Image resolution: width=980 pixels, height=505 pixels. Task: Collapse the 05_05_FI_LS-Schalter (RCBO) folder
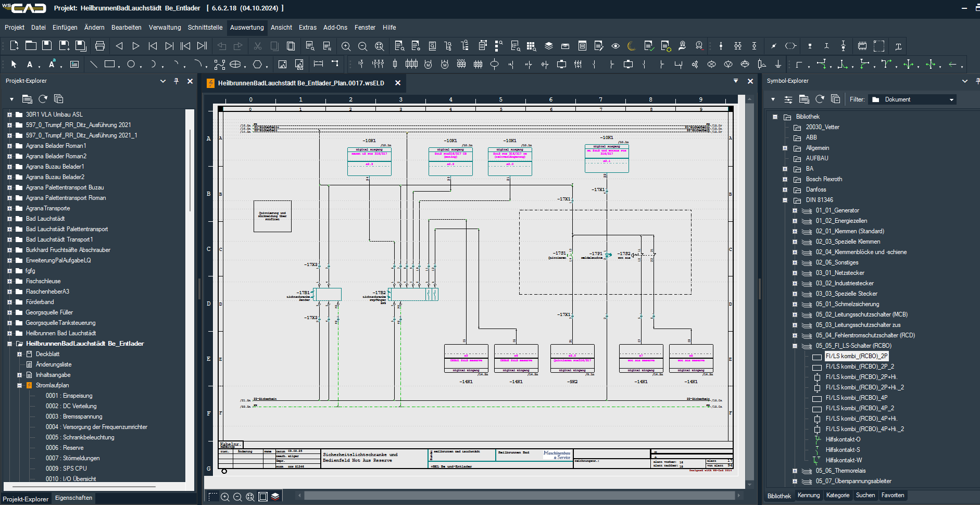click(795, 346)
